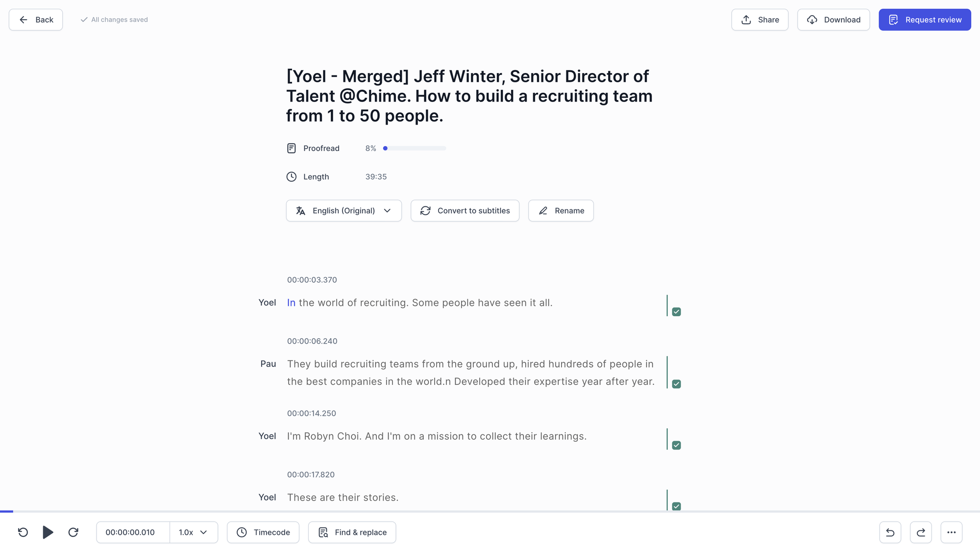Click the timecode input field

129,532
